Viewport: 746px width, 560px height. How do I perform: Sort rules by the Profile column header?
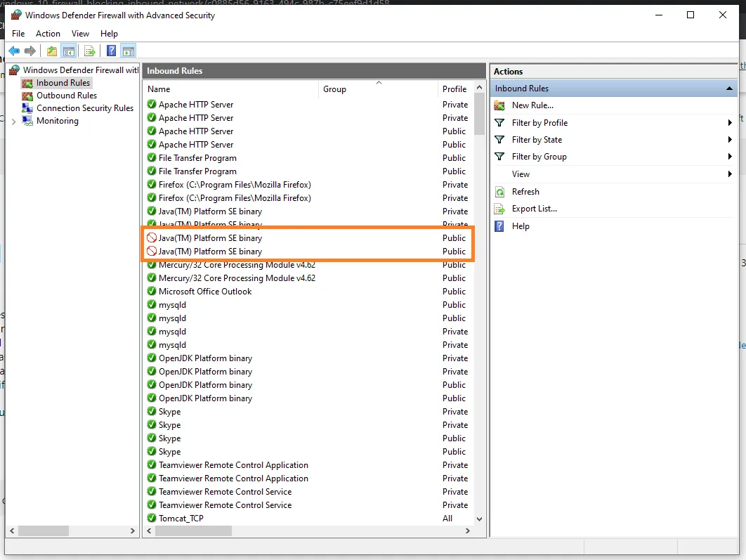coord(455,89)
